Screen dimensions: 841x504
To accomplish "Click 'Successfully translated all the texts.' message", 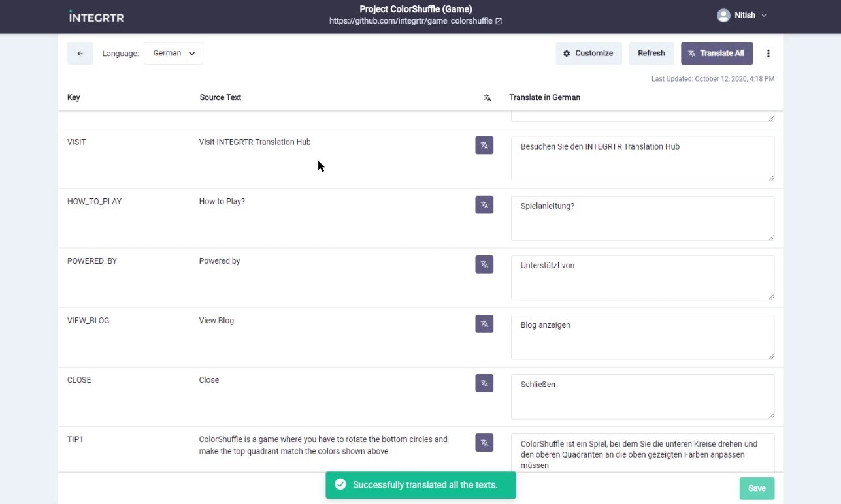I will [425, 485].
